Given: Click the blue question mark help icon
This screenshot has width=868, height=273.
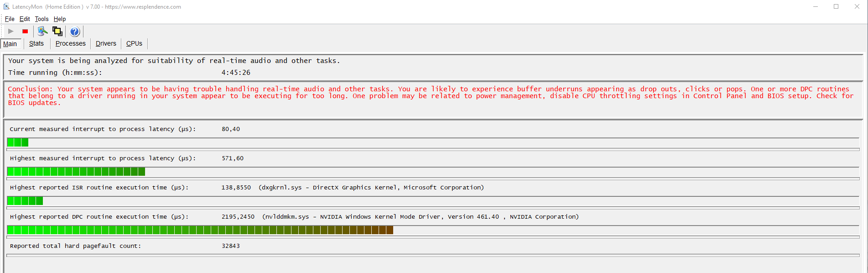Looking at the screenshot, I should (x=75, y=31).
